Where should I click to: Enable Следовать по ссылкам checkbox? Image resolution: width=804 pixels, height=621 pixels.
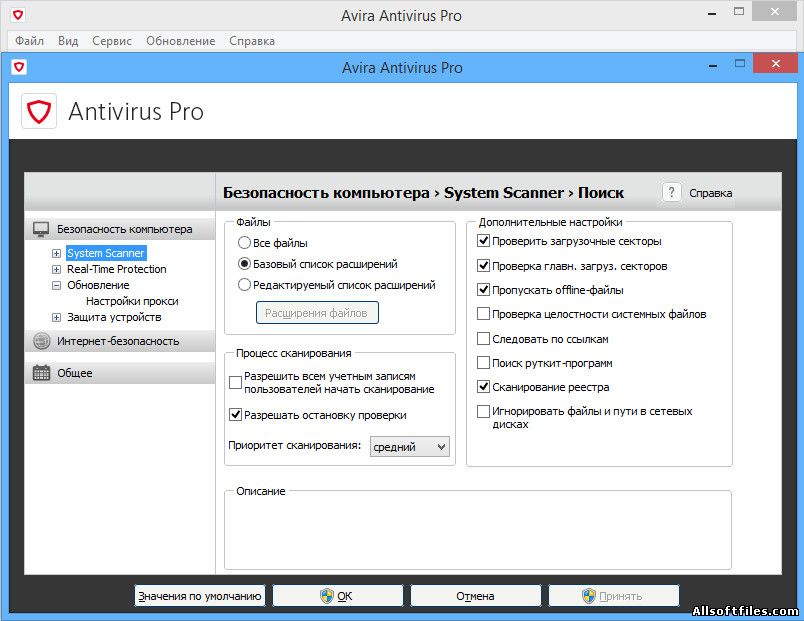483,338
